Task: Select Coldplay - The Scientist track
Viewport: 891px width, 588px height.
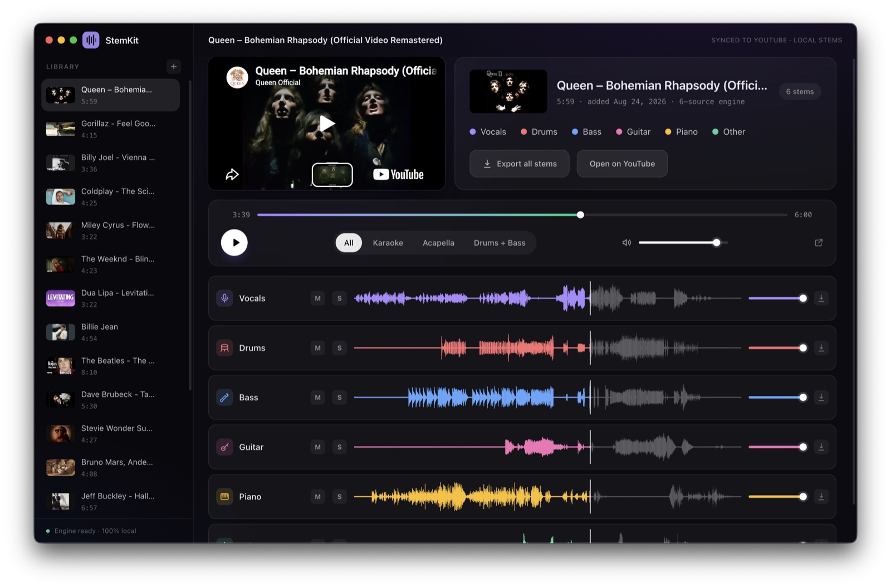Action: (110, 197)
